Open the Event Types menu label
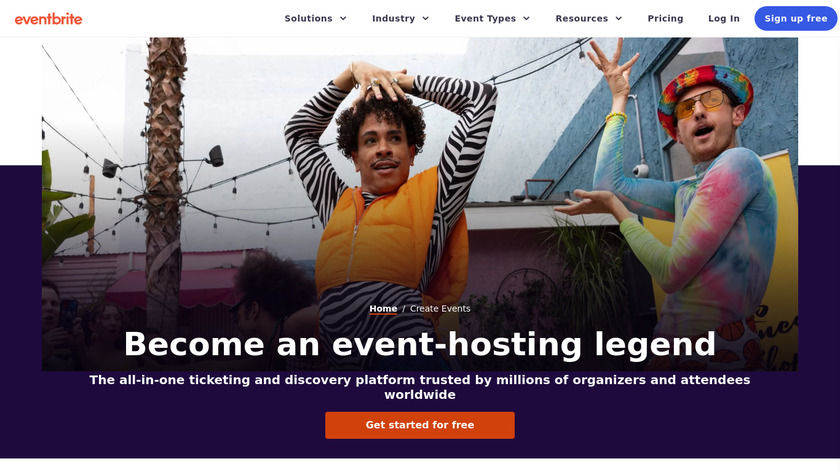 (485, 19)
